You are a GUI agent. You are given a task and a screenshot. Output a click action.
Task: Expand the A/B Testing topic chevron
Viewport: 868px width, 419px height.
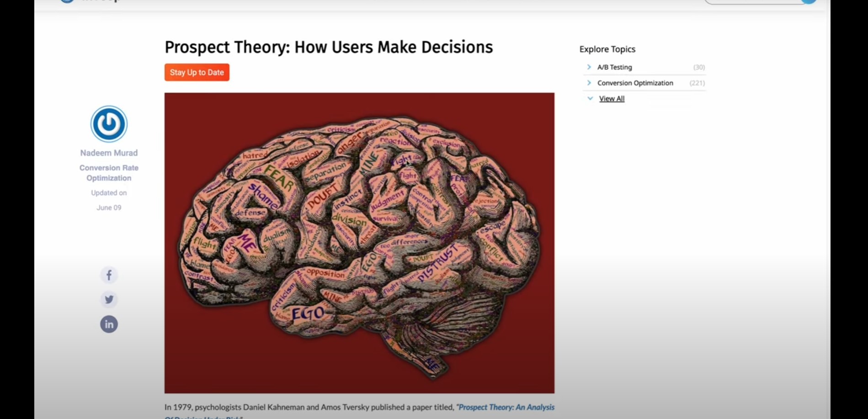click(589, 67)
